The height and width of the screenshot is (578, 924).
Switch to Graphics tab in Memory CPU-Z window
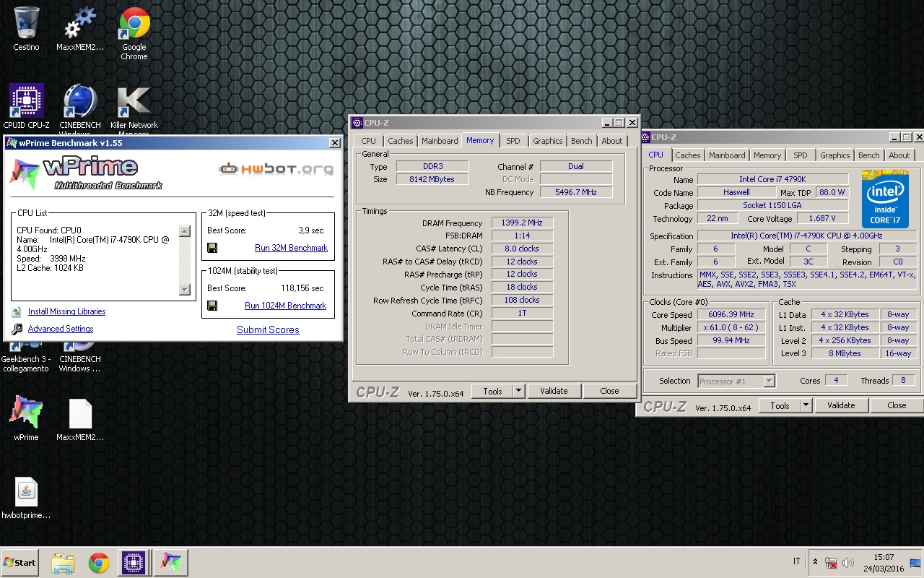tap(548, 141)
